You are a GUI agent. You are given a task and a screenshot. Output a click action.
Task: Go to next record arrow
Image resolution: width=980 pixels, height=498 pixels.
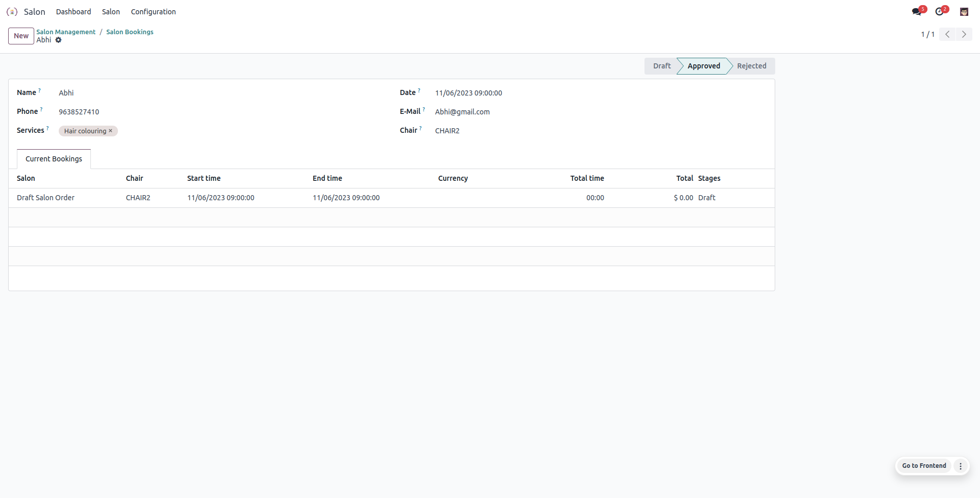964,34
